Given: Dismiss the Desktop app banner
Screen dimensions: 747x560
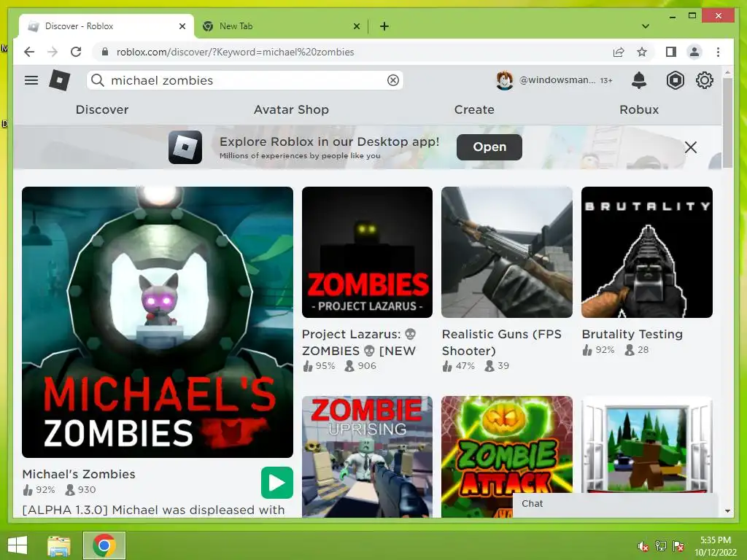Looking at the screenshot, I should pos(691,147).
